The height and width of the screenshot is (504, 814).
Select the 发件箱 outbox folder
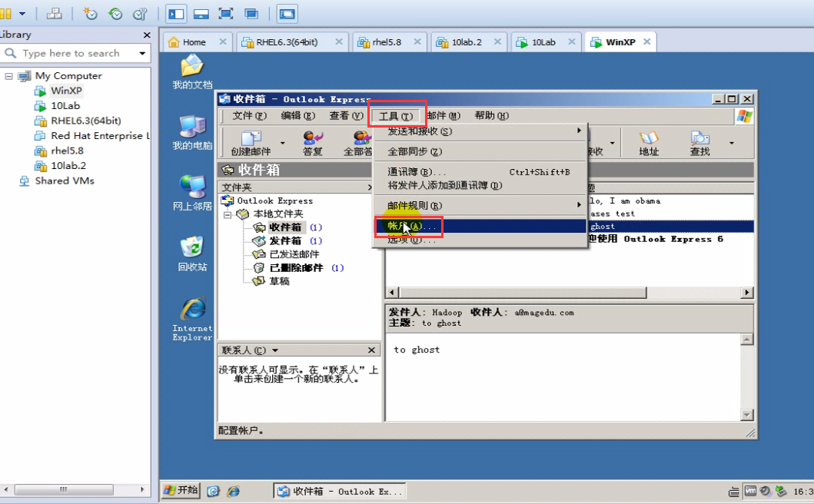pos(287,240)
